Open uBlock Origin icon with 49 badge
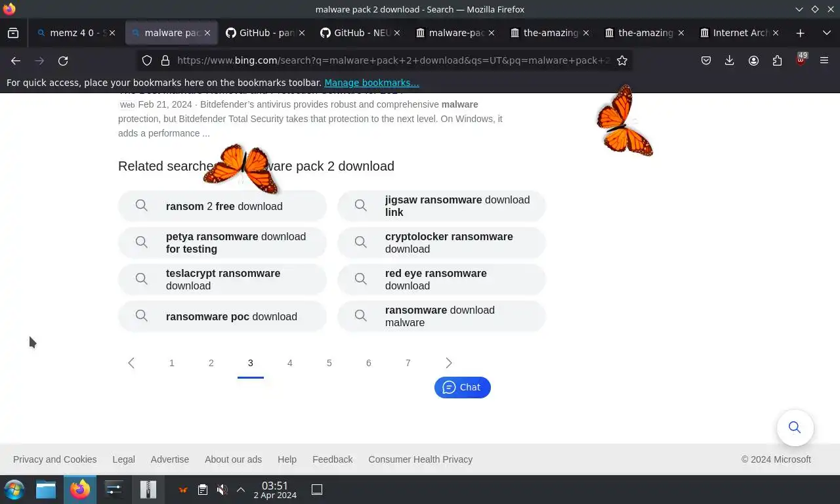Screen dimensions: 840x504 (801, 60)
